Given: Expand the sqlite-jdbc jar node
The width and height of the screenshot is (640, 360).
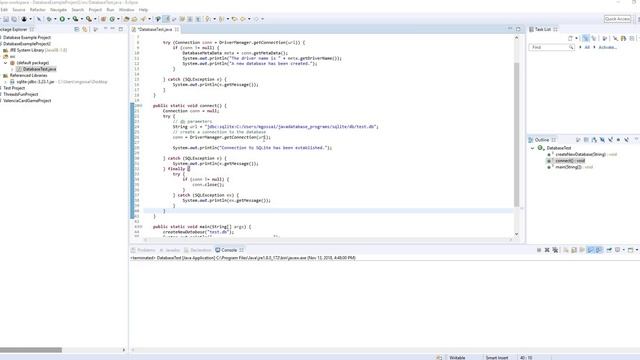Looking at the screenshot, I should pos(5,82).
